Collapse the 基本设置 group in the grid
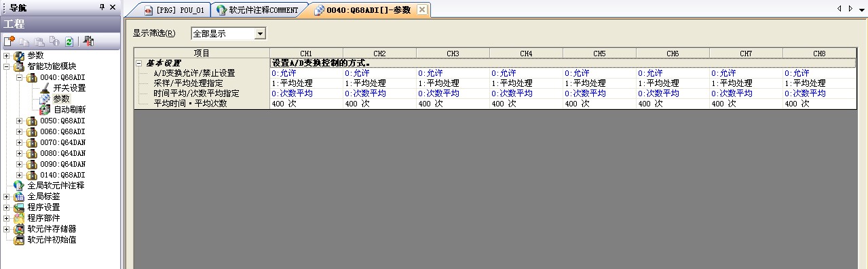 [x=138, y=63]
